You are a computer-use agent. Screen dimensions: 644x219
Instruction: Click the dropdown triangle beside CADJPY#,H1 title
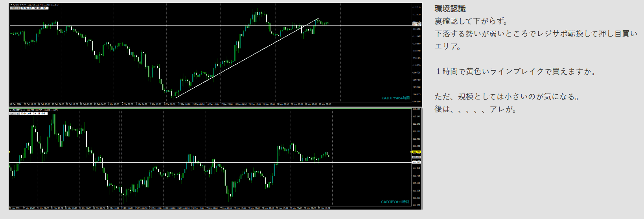pos(11,110)
